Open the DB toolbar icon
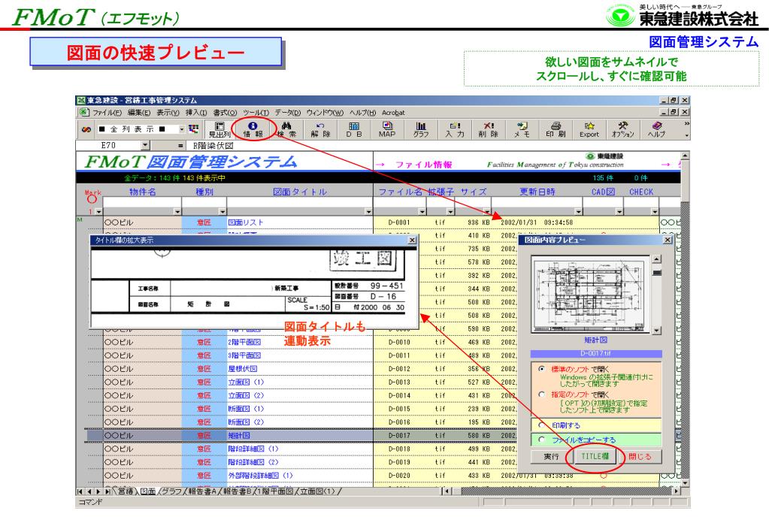 353,129
